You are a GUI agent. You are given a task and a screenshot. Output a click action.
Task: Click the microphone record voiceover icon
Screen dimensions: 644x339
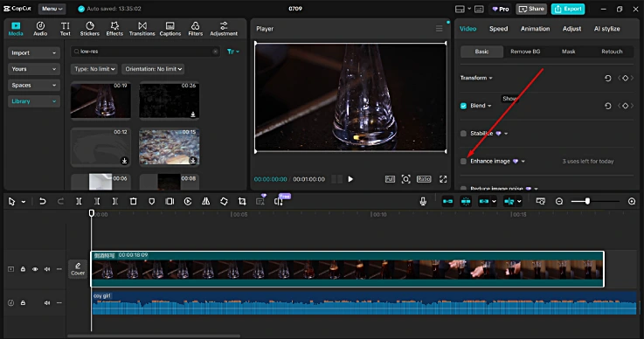tap(423, 201)
